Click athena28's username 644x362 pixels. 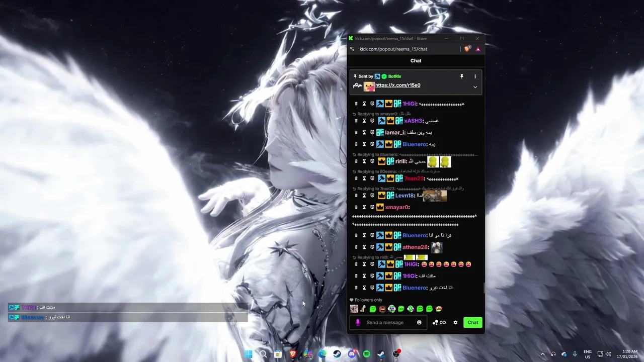pyautogui.click(x=415, y=247)
